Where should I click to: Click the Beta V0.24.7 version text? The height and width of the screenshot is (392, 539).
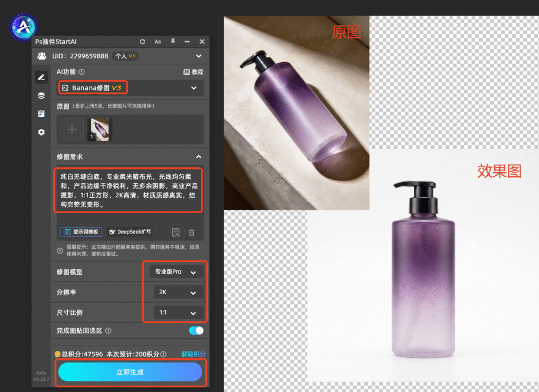(x=41, y=376)
